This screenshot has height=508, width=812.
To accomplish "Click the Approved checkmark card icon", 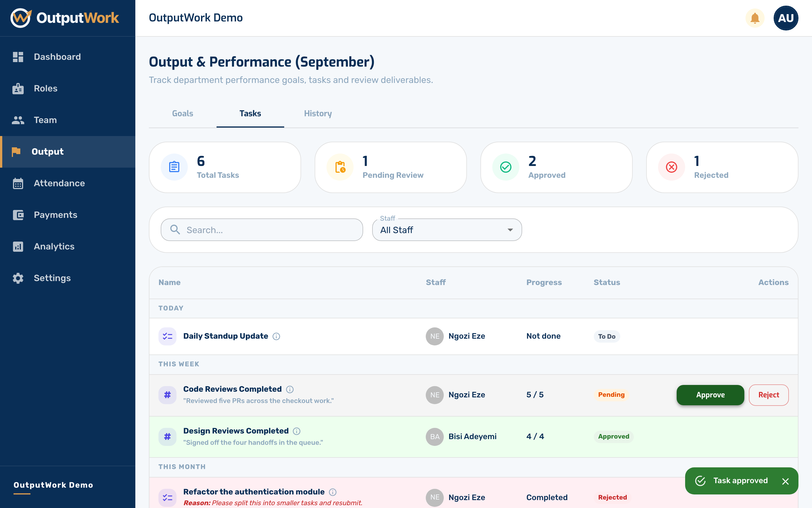I will [506, 167].
